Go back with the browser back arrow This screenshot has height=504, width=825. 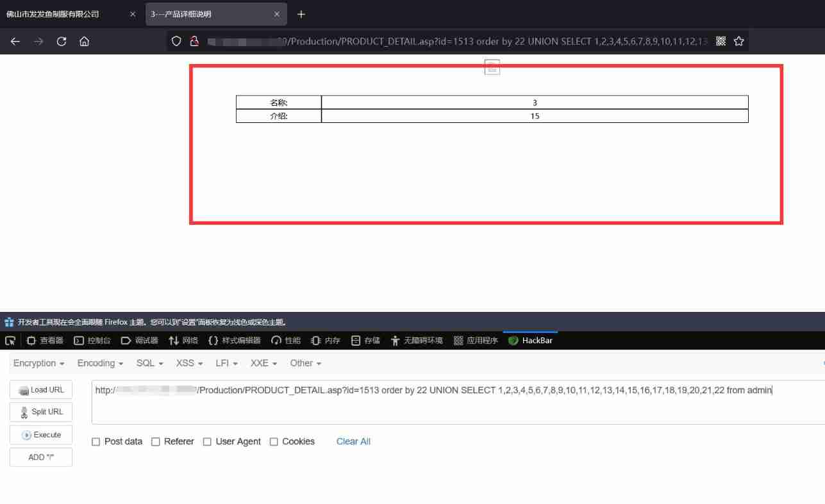[x=15, y=41]
